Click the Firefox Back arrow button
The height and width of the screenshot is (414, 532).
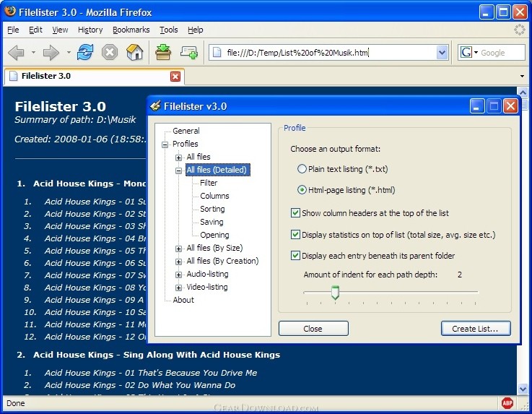tap(16, 53)
